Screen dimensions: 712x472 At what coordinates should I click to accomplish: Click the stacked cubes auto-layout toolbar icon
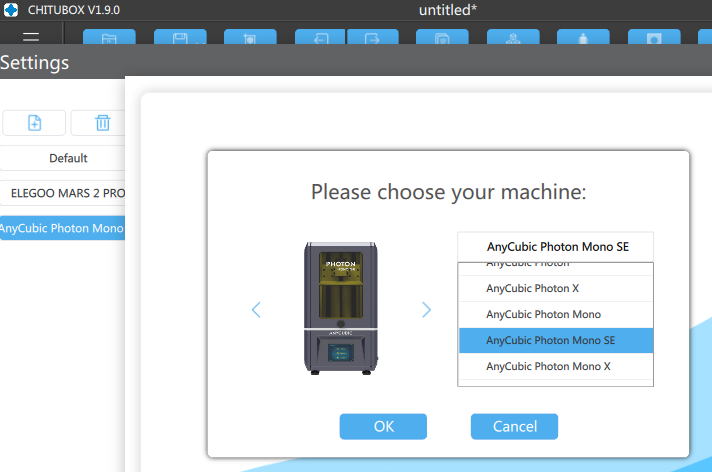[513, 37]
